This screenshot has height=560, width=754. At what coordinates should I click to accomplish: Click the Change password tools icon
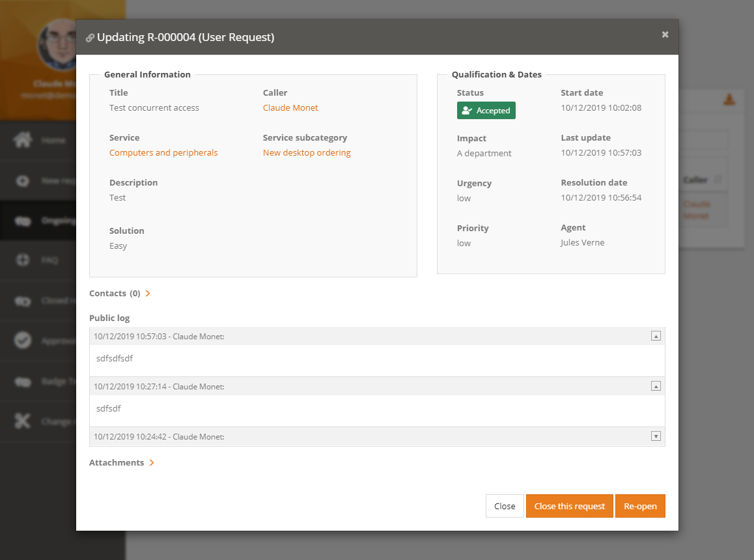tap(23, 421)
